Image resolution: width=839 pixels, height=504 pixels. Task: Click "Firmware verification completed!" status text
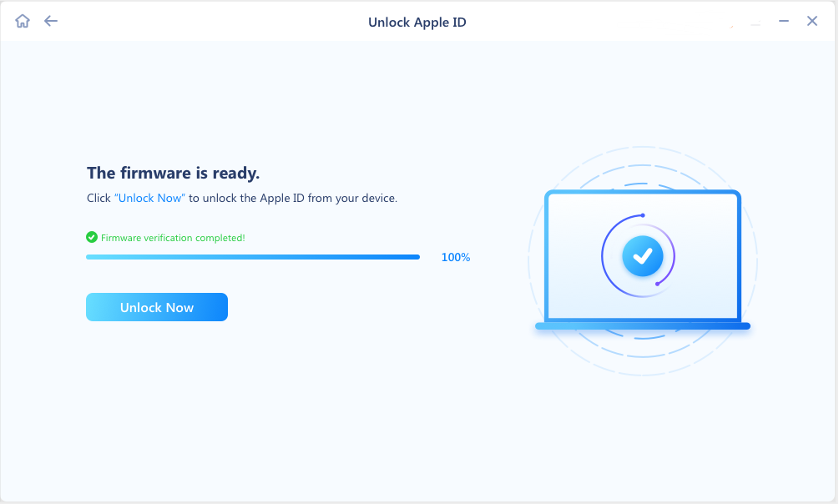tap(173, 238)
